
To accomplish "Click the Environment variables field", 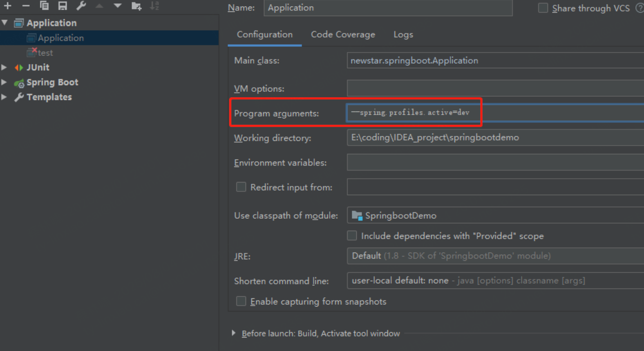I will click(495, 162).
